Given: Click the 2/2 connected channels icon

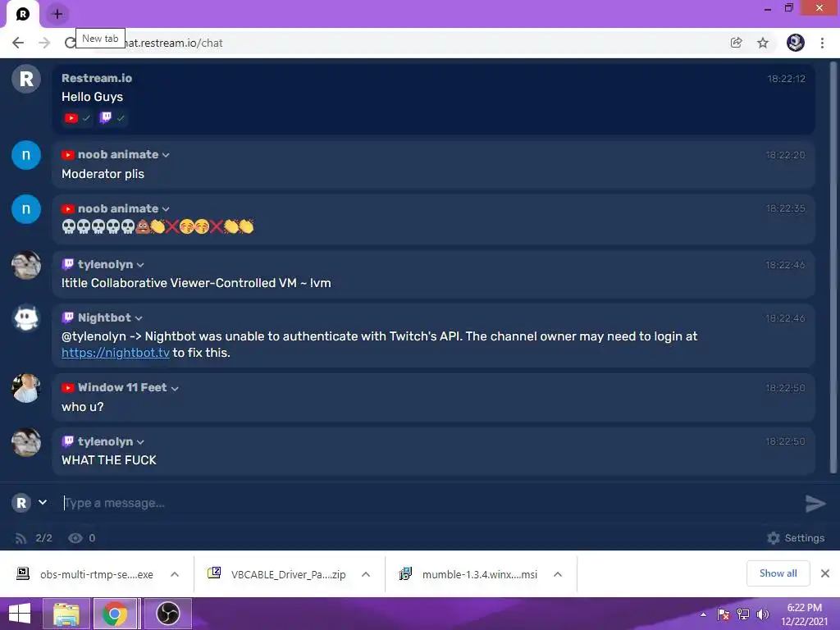Looking at the screenshot, I should pyautogui.click(x=21, y=538).
